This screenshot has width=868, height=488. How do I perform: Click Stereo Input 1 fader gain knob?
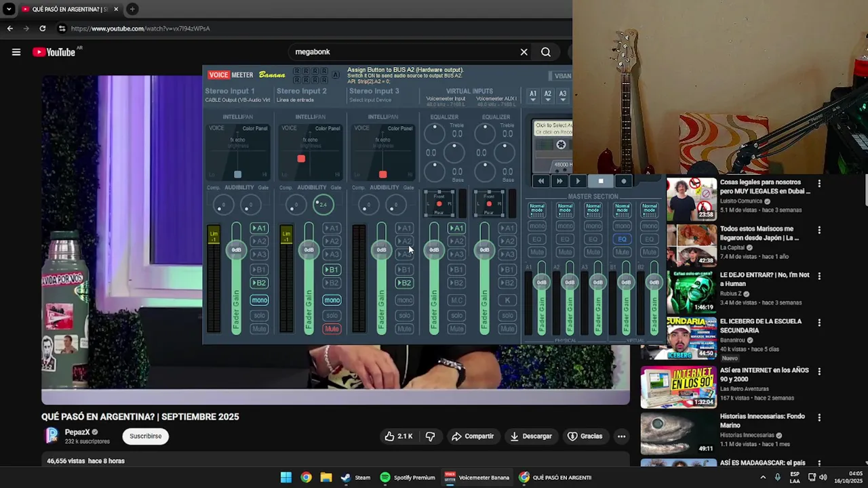click(x=236, y=249)
